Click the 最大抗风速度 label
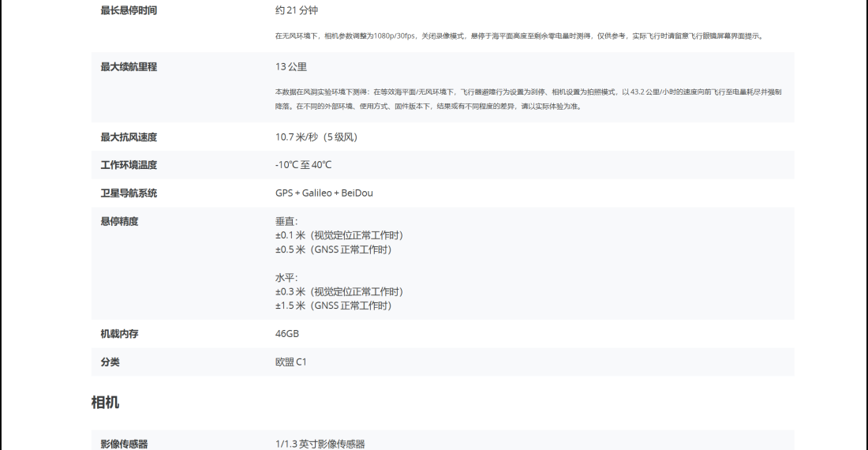Image resolution: width=868 pixels, height=450 pixels. [128, 137]
